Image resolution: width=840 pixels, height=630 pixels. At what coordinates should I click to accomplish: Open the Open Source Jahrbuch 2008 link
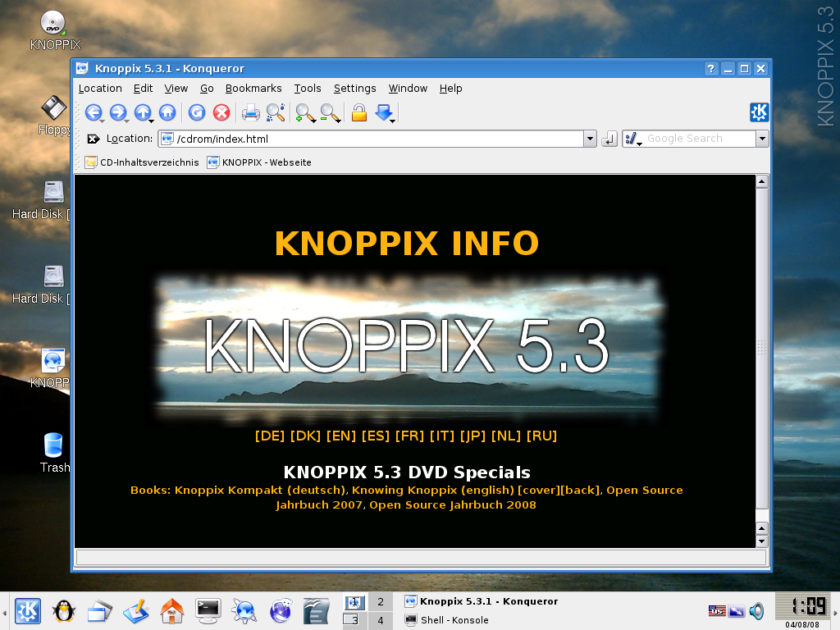453,505
